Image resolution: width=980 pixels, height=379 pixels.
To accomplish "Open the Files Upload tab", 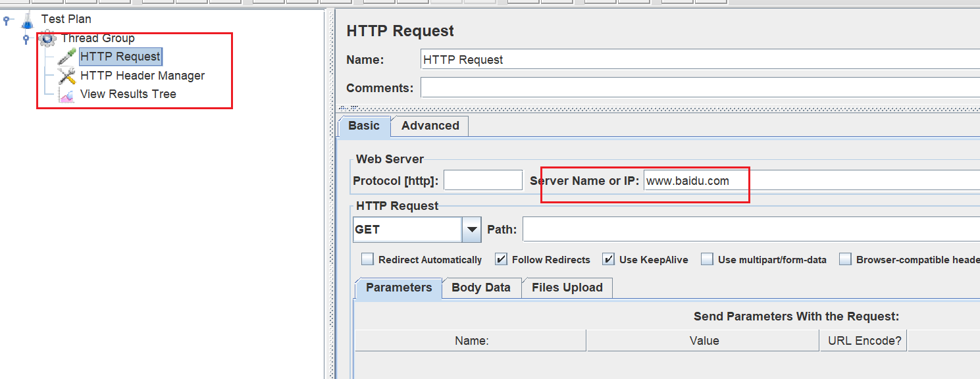I will (567, 288).
